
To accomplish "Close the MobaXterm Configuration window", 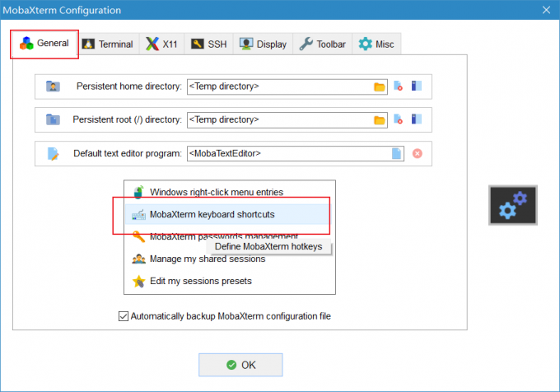I will (x=546, y=10).
